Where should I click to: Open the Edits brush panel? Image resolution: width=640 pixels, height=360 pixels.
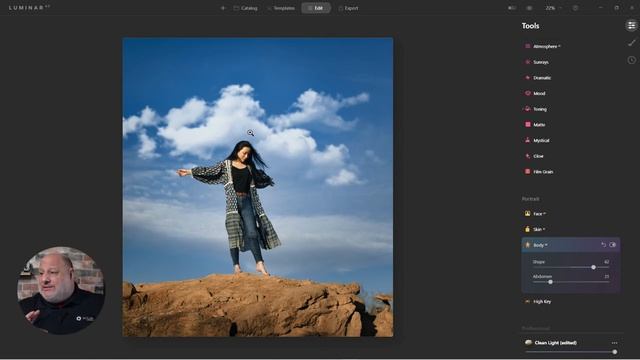pyautogui.click(x=631, y=42)
